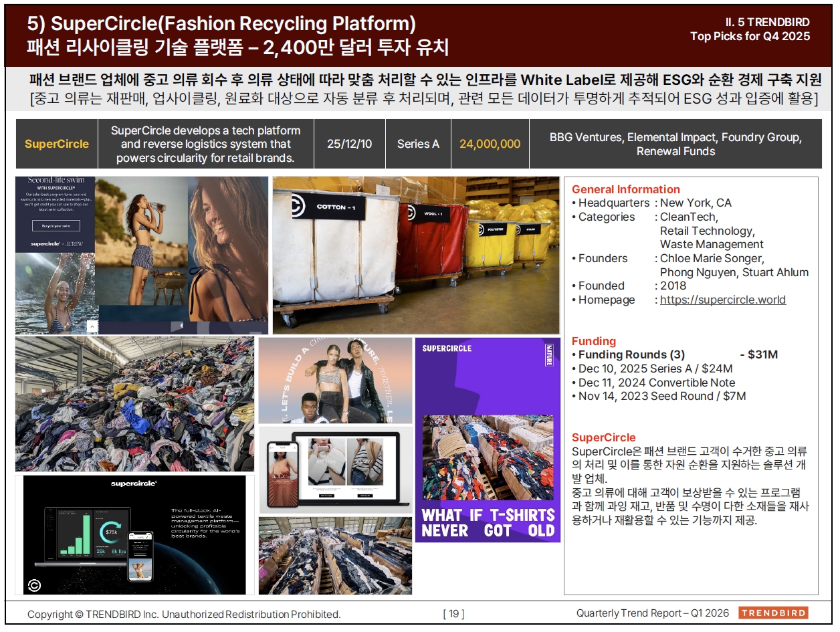Click the SUPERCIRCLE wordmark on the purple poster
This screenshot has width=840, height=632.
[447, 348]
